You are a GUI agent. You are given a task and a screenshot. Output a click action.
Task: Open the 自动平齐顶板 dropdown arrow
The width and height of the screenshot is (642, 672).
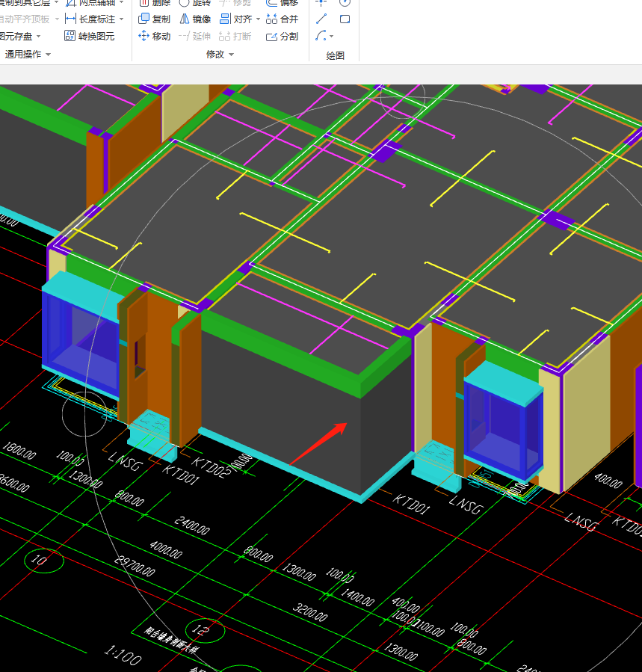point(57,19)
